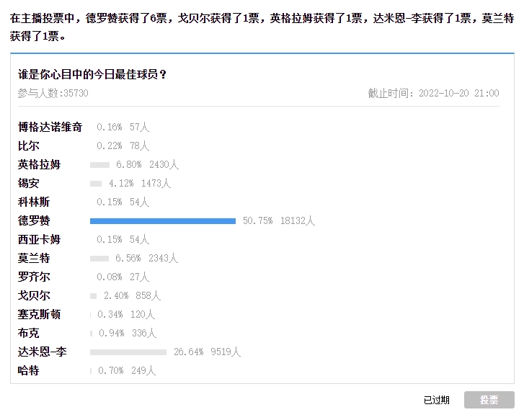Image resolution: width=524 pixels, height=420 pixels.
Task: Select poll option 科林斯
Action: (34, 202)
